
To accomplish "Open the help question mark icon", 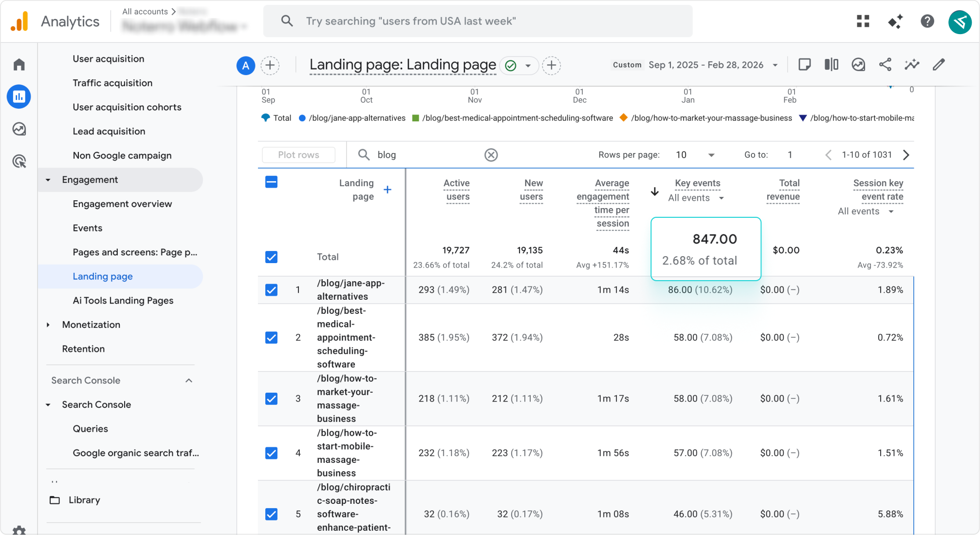I will pyautogui.click(x=927, y=21).
